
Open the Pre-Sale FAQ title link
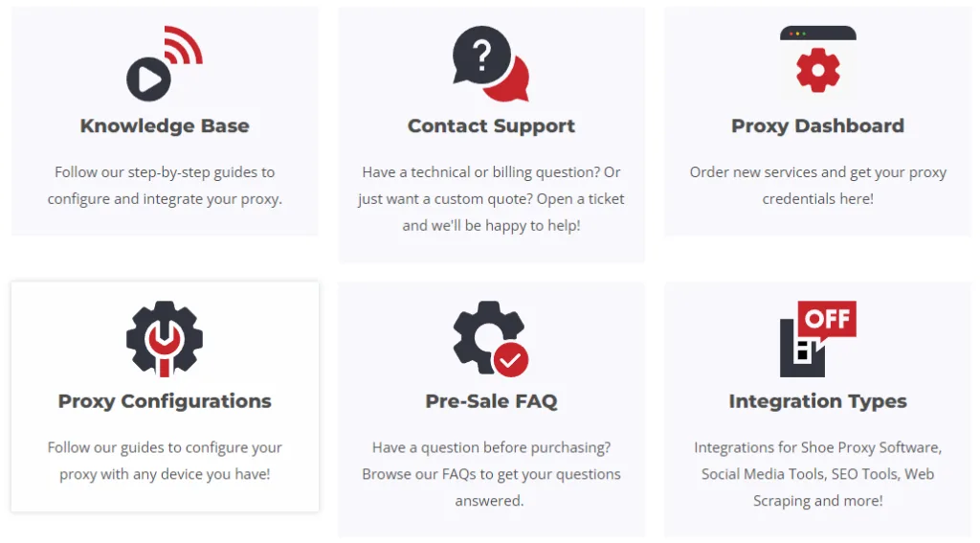(491, 401)
